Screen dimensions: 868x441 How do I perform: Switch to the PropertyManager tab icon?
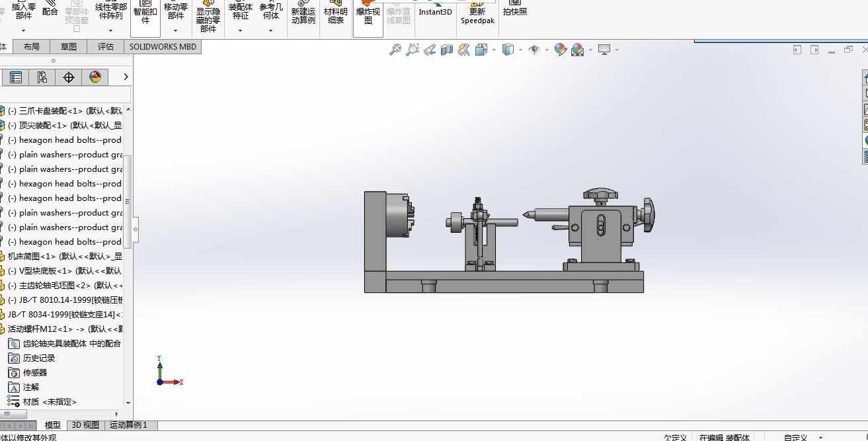pos(15,77)
